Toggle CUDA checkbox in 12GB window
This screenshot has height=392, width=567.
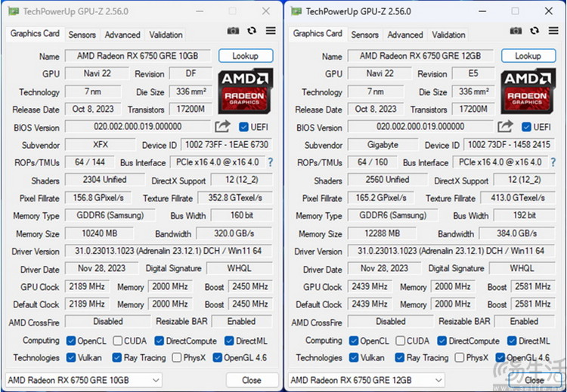click(400, 341)
